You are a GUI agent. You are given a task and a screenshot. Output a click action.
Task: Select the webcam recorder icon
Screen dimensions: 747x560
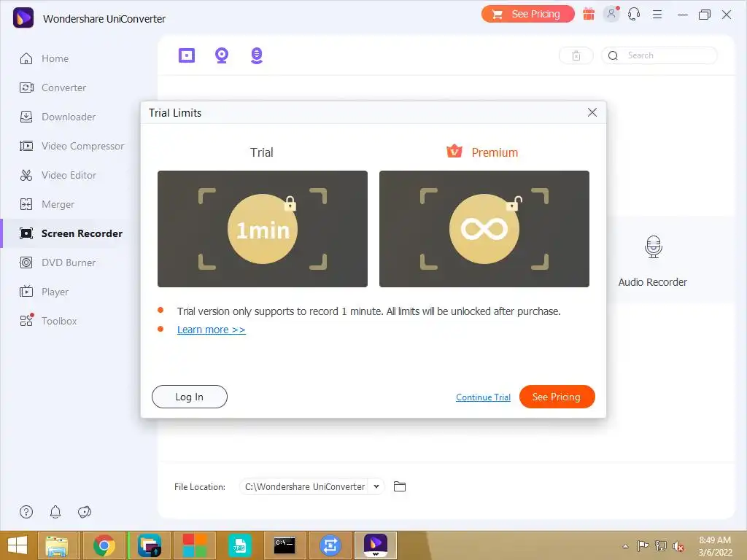click(222, 55)
